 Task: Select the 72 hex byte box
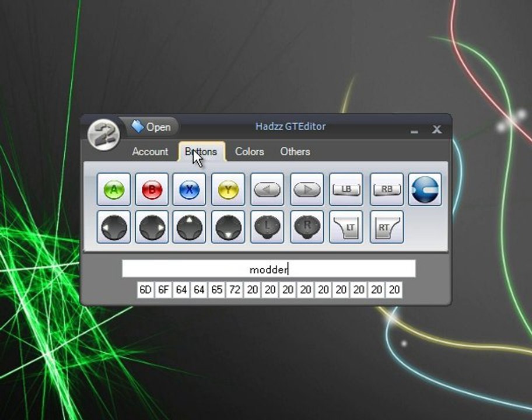point(235,290)
